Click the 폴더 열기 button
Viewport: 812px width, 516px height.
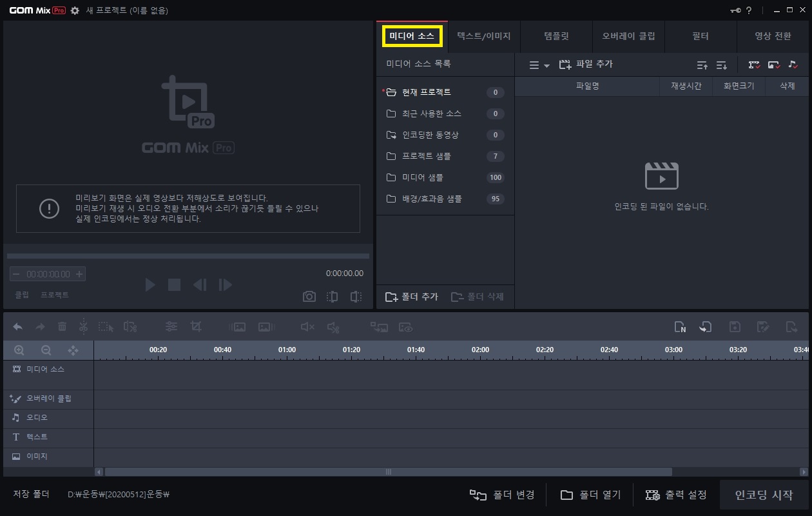coord(591,495)
